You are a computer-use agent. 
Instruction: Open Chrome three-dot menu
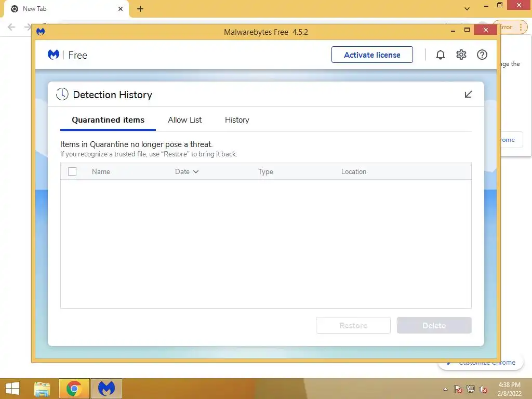521,27
